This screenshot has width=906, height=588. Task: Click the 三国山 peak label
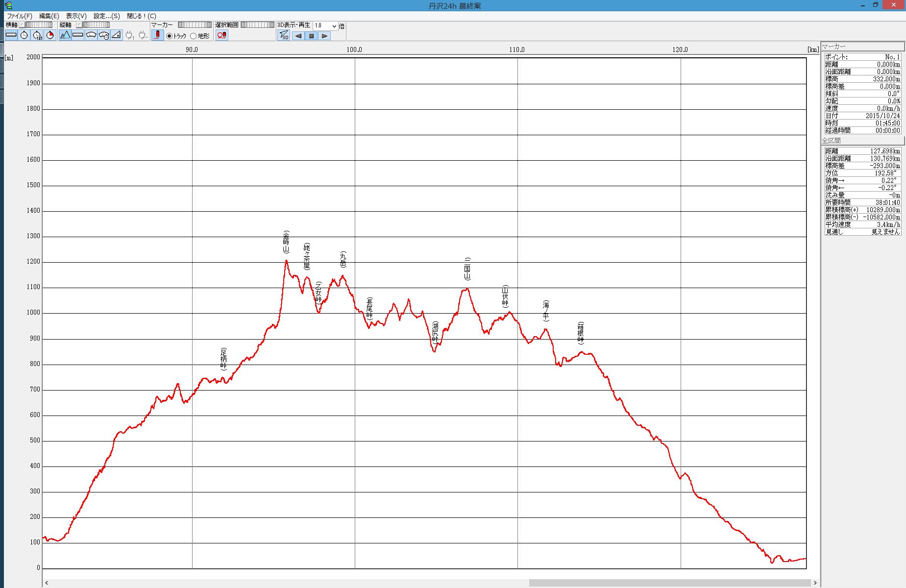click(467, 269)
